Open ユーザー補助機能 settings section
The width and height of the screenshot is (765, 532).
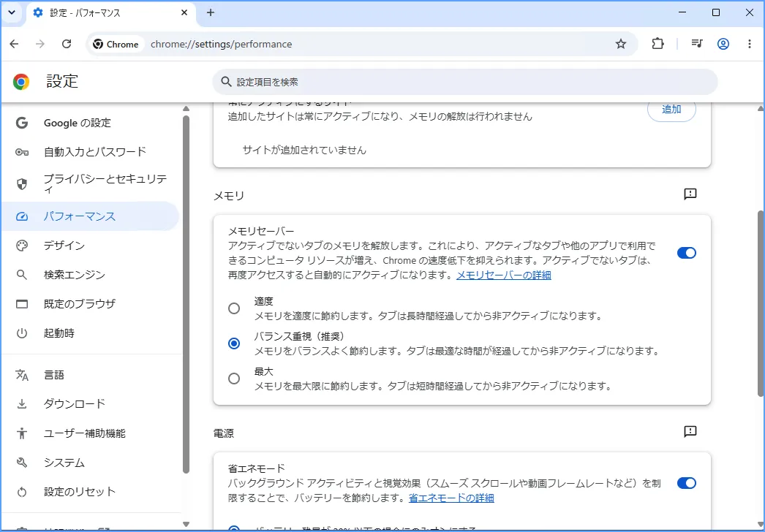click(x=90, y=433)
